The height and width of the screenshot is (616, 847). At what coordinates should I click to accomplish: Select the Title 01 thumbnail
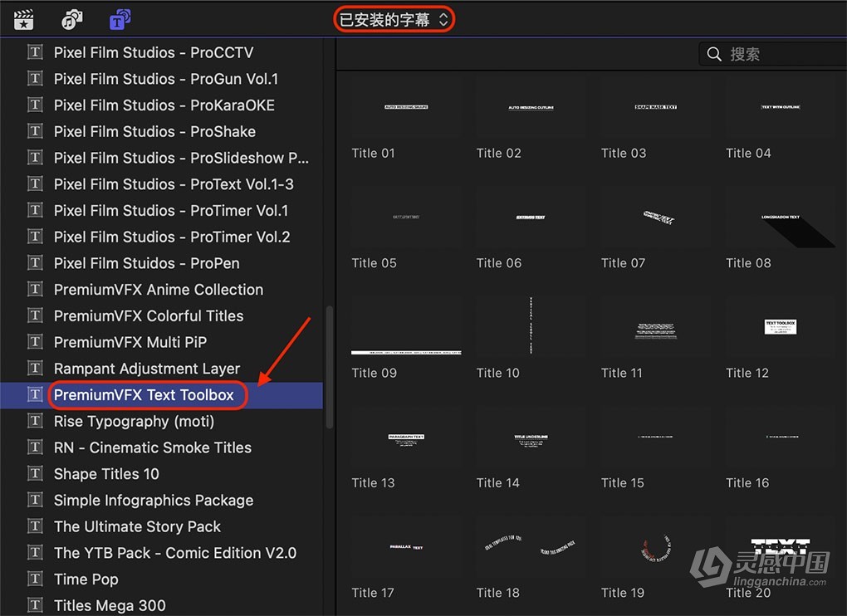point(406,107)
